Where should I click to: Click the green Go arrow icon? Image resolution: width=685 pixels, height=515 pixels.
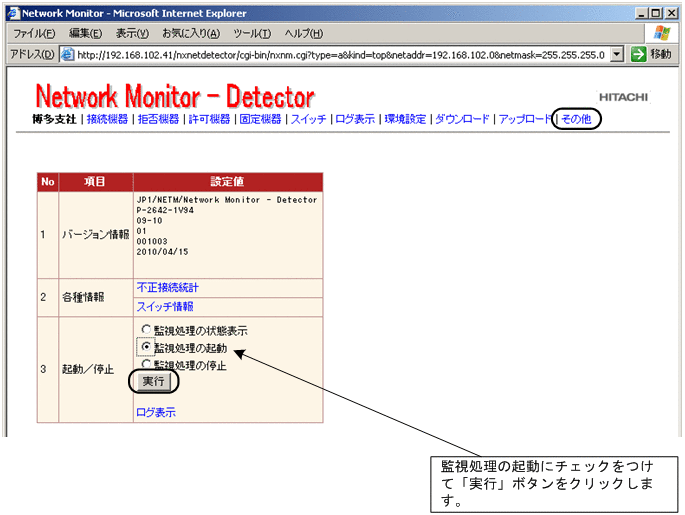pos(638,54)
